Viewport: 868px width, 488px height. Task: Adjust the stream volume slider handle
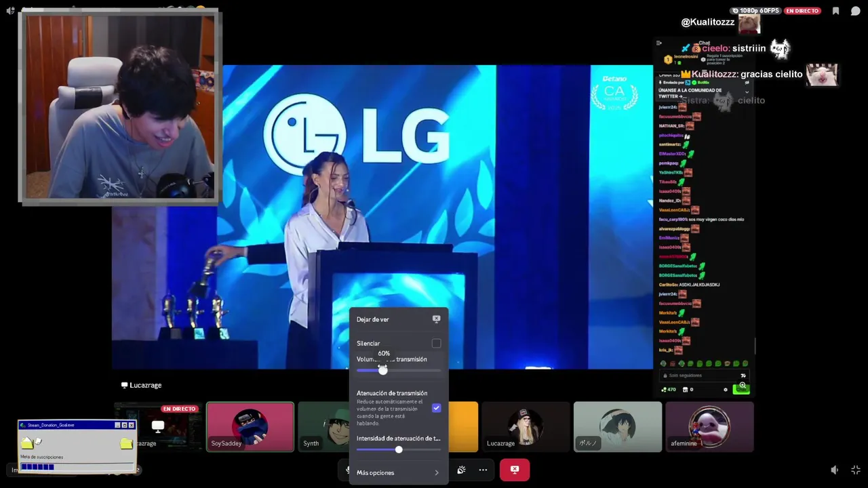pyautogui.click(x=383, y=370)
